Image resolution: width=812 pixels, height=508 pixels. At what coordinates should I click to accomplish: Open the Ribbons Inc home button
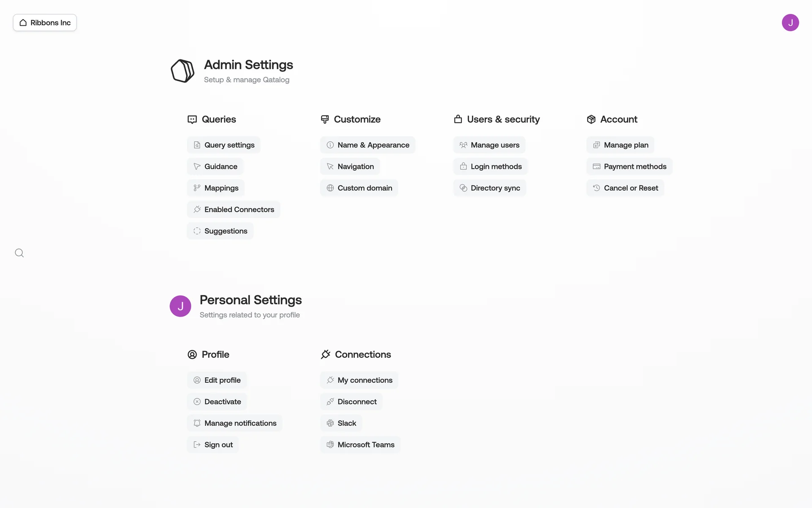[x=45, y=23]
